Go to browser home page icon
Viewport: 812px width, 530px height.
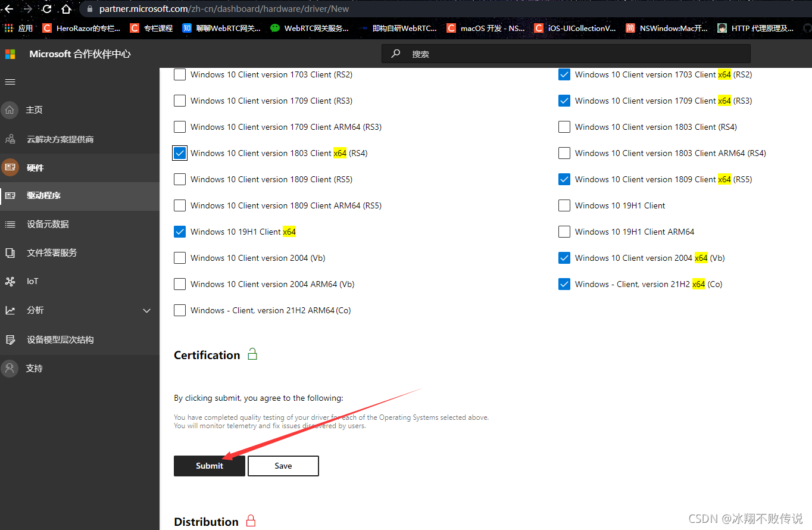click(67, 9)
